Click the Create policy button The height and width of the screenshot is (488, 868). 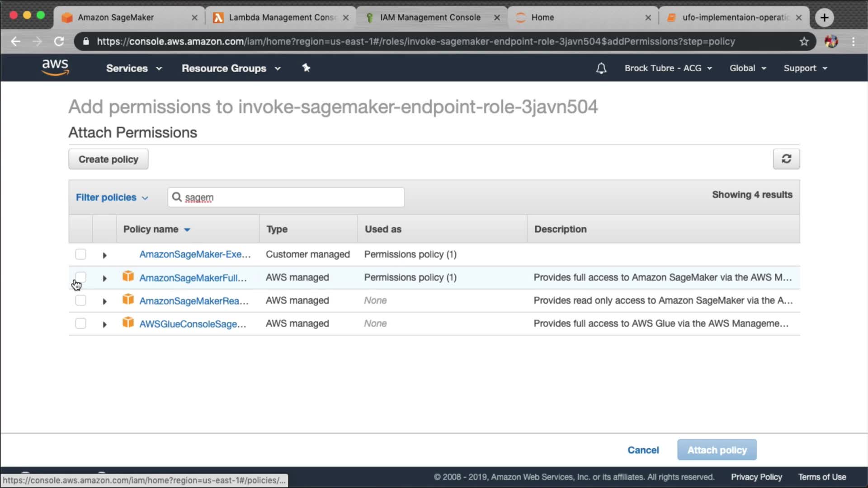(x=108, y=159)
